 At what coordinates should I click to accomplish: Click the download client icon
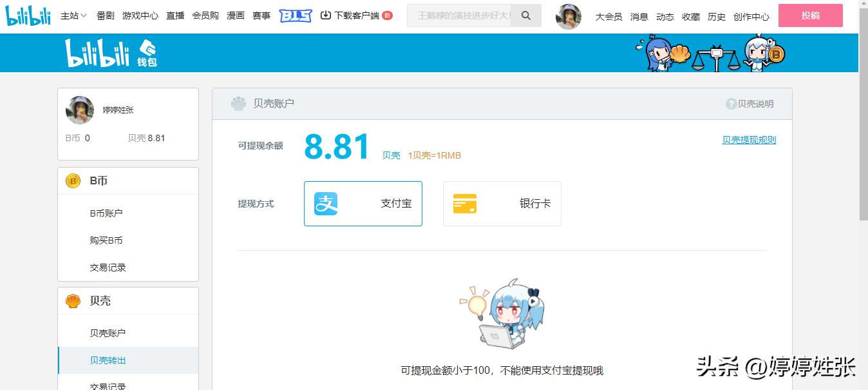(x=326, y=15)
